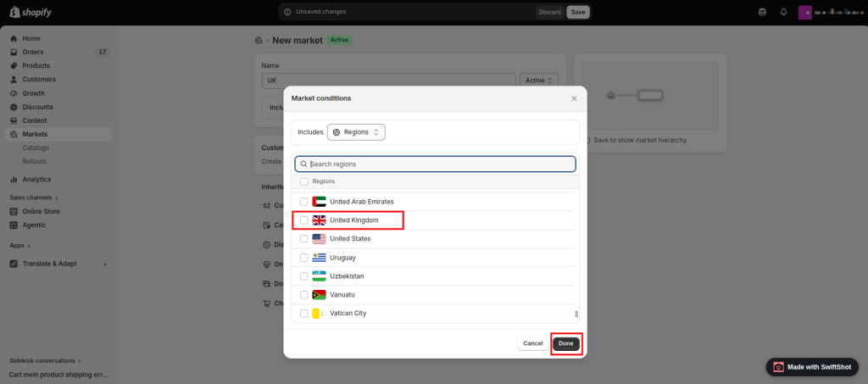This screenshot has height=384, width=868.
Task: Check United Arab Emirates
Action: tap(304, 202)
